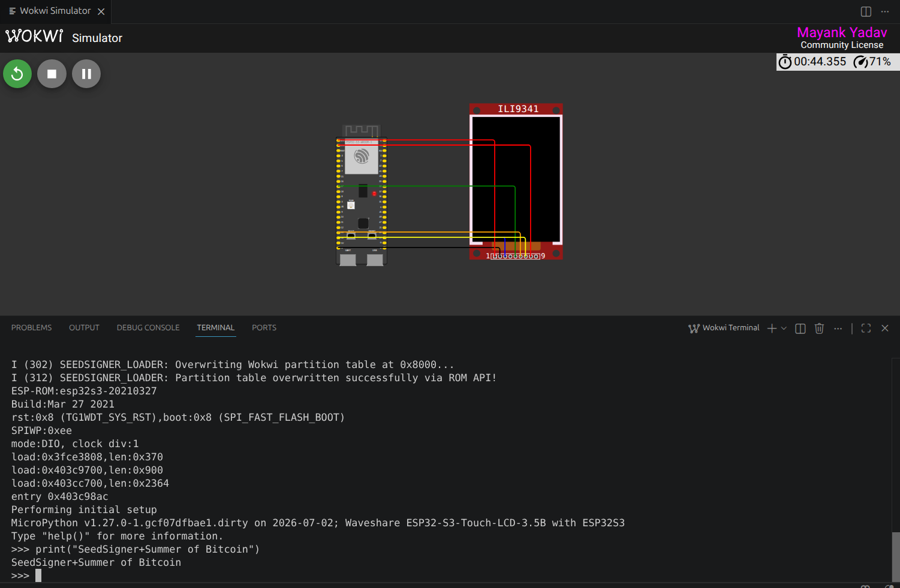Click the 'ESP-ROM:esp32s3-20210327' terminal line
The height and width of the screenshot is (588, 900).
pos(84,391)
